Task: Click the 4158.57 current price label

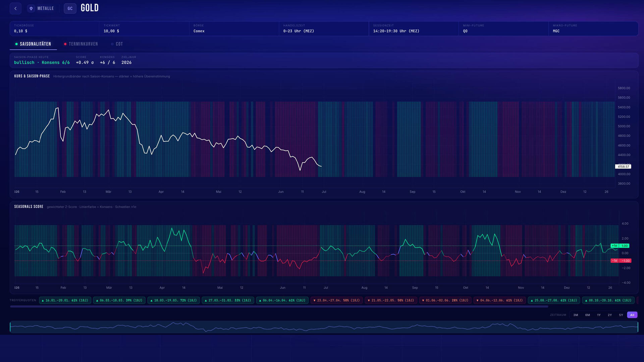Action: click(x=623, y=167)
